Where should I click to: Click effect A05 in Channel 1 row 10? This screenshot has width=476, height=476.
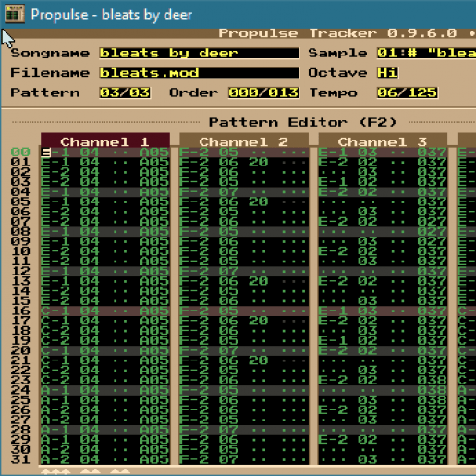(x=154, y=251)
